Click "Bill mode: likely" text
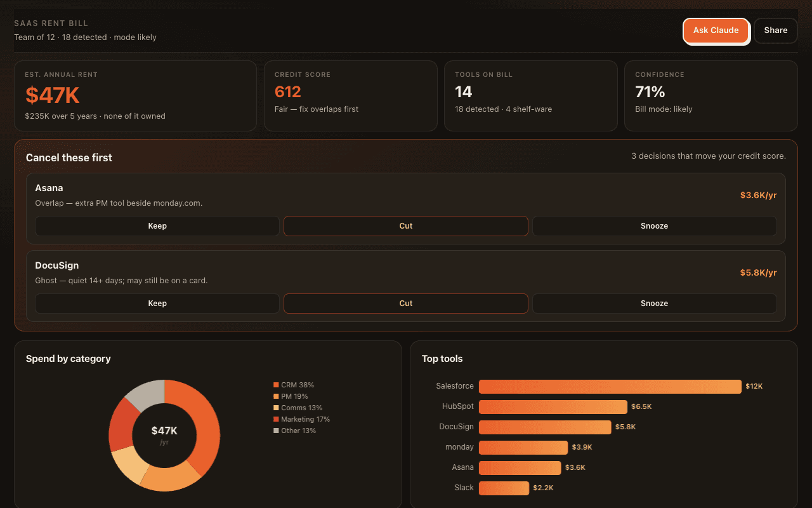The width and height of the screenshot is (812, 508). [x=664, y=109]
